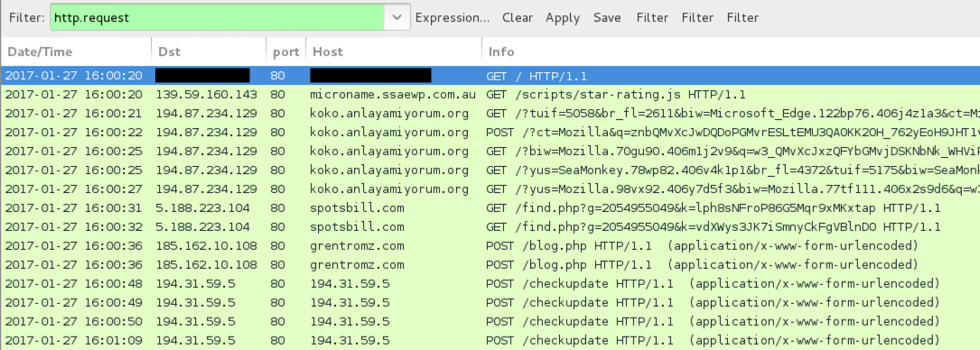Image resolution: width=980 pixels, height=350 pixels.
Task: Sort by the Dst column header
Action: click(208, 51)
